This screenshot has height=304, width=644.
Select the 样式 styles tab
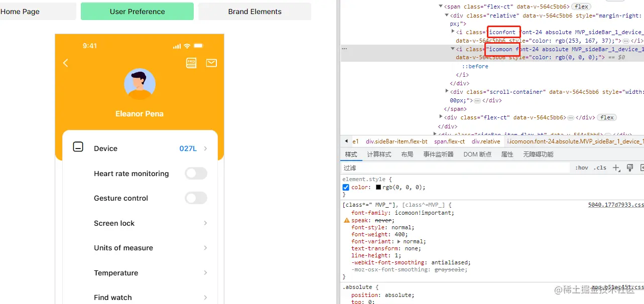tap(351, 155)
